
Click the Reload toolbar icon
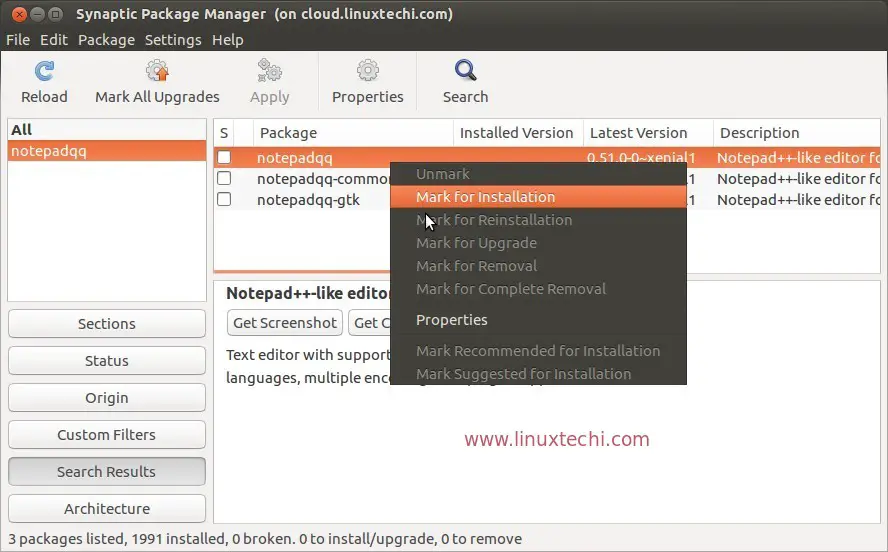tap(44, 71)
